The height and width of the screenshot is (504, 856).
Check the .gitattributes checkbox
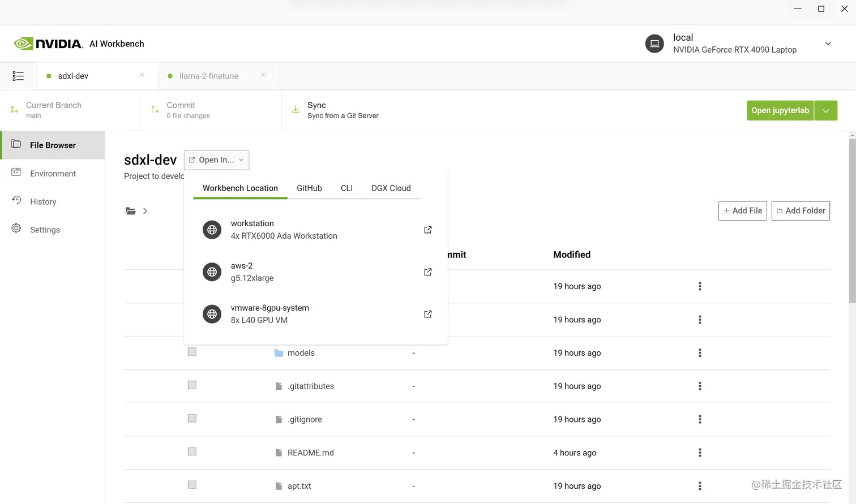pyautogui.click(x=192, y=385)
